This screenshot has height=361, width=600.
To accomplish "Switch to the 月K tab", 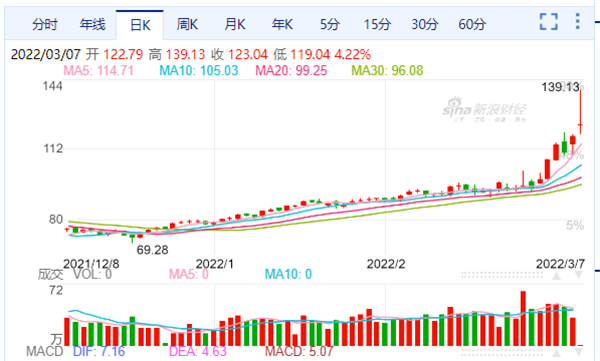I will click(235, 25).
